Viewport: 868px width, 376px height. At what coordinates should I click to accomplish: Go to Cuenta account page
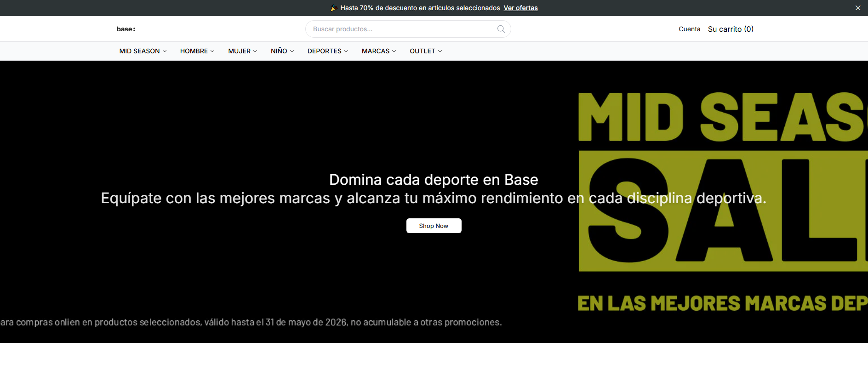pyautogui.click(x=690, y=29)
